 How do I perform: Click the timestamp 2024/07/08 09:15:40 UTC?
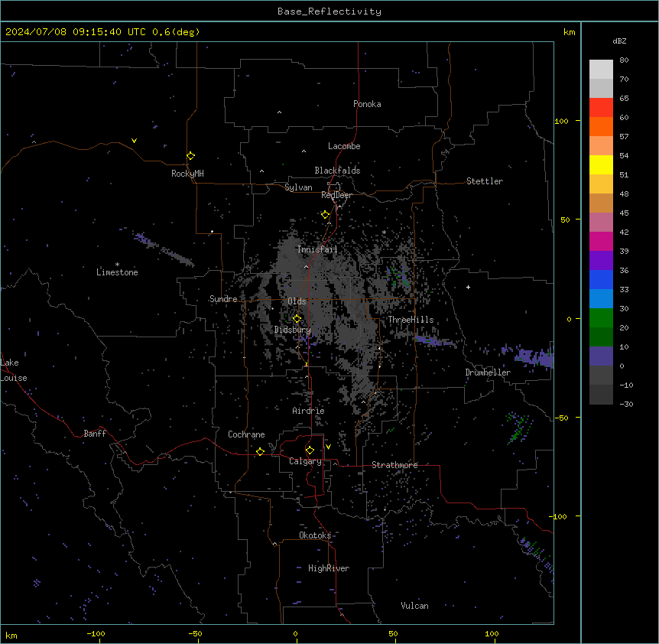pyautogui.click(x=76, y=32)
